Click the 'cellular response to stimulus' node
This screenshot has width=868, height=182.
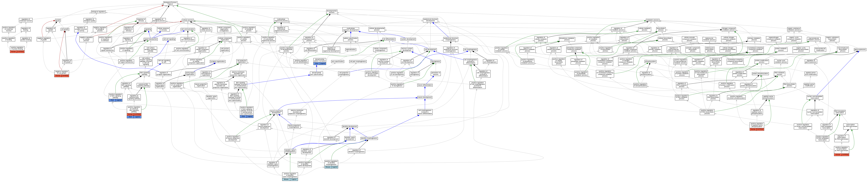pyautogui.click(x=163, y=29)
